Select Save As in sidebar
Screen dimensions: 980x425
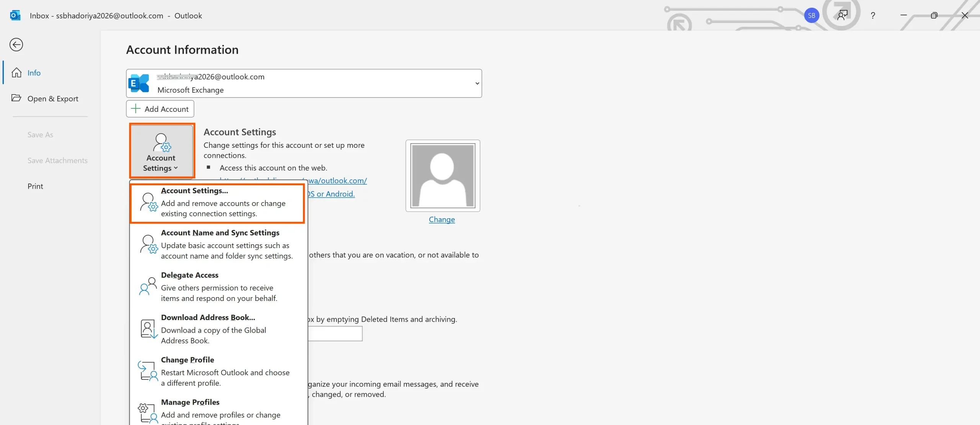click(40, 135)
